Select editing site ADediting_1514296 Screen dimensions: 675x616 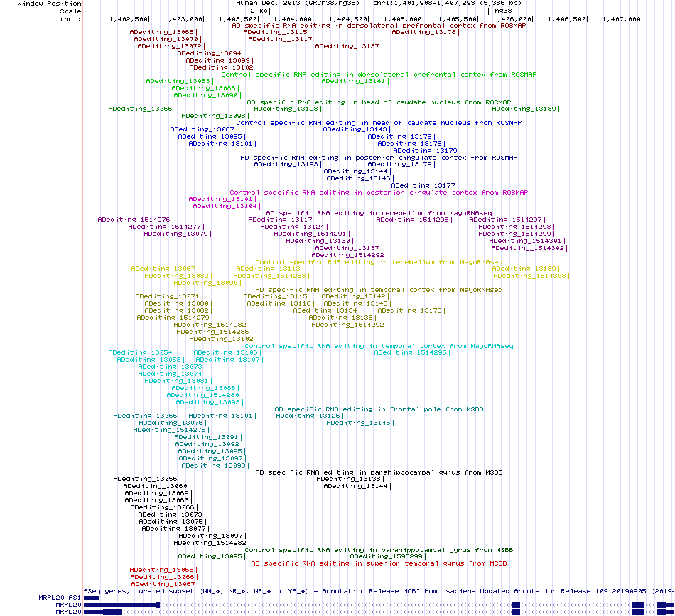tap(414, 220)
